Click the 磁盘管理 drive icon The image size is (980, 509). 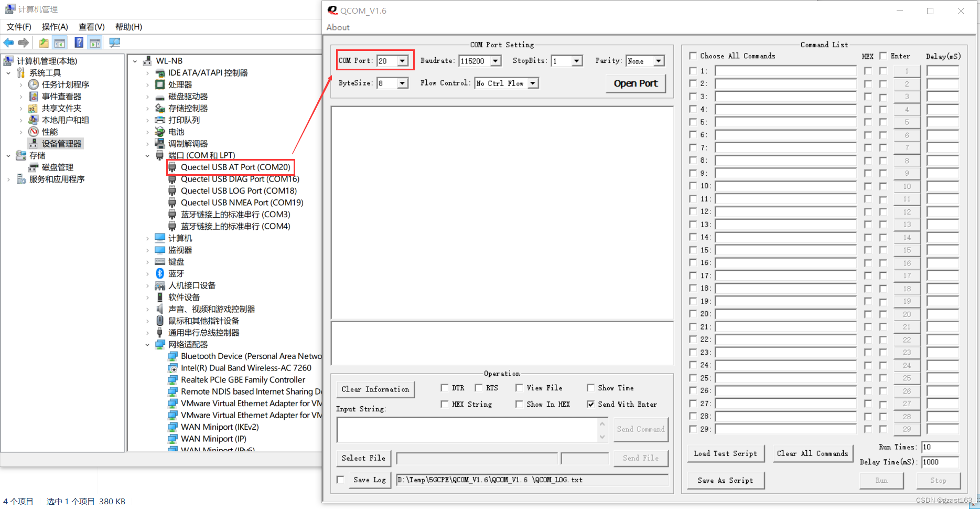(33, 167)
